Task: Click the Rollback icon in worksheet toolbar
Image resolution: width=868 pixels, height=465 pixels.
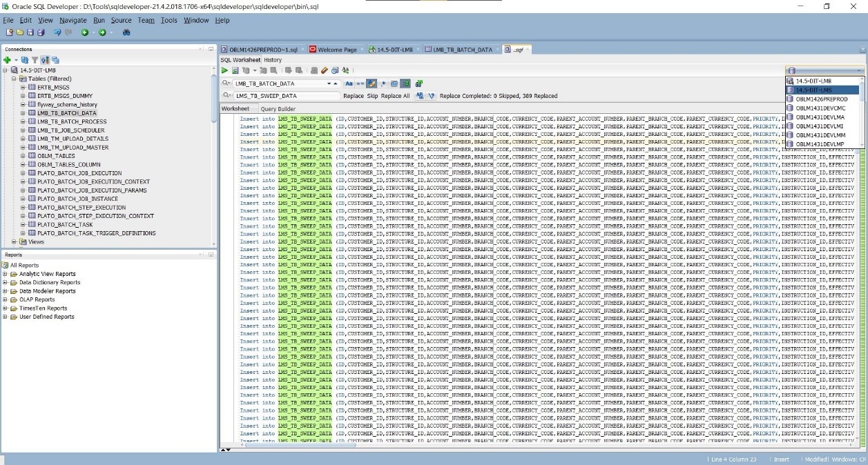Action: pyautogui.click(x=299, y=70)
